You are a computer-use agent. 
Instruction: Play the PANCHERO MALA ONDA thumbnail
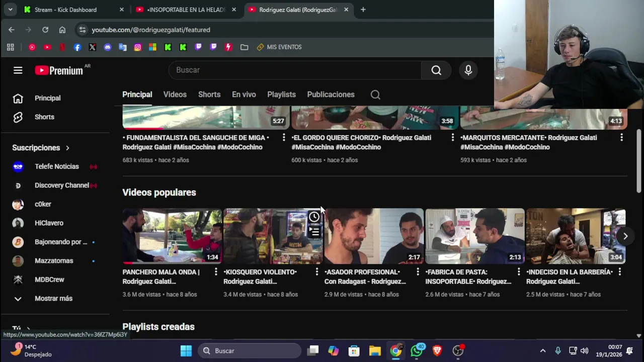coord(172,236)
